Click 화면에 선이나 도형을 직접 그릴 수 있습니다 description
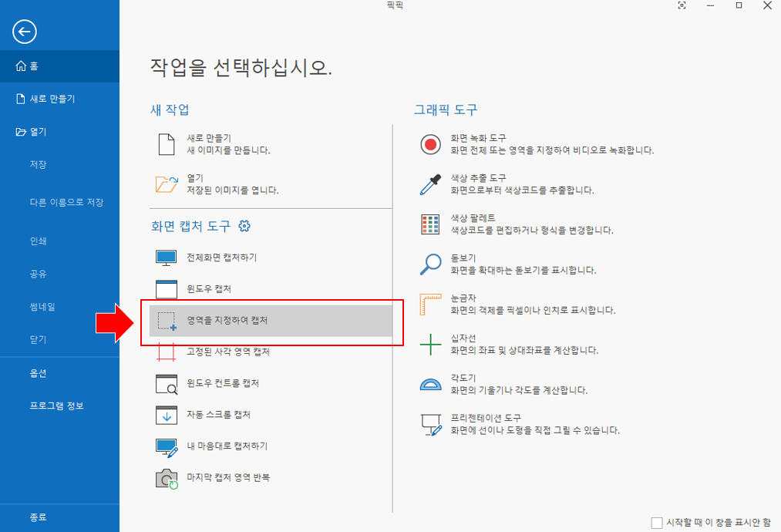 pyautogui.click(x=535, y=430)
